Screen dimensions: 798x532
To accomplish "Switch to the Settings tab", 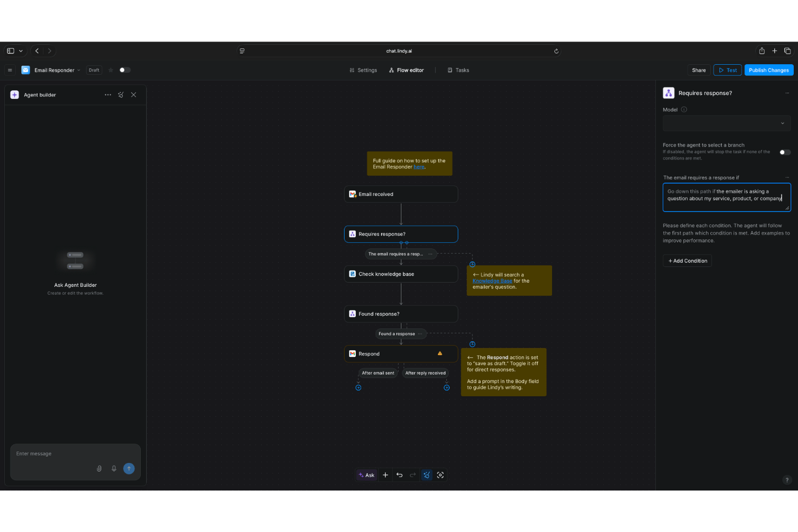I will point(363,70).
